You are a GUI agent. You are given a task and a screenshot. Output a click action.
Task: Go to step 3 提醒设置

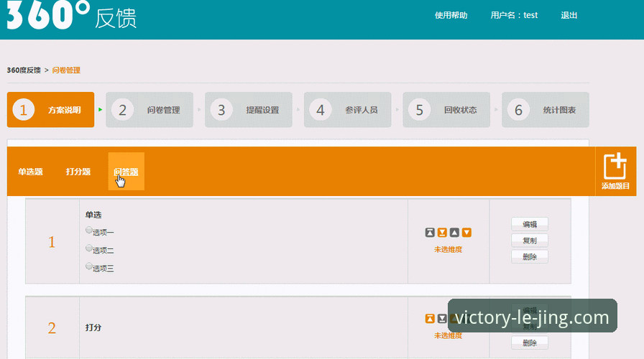[x=249, y=110]
